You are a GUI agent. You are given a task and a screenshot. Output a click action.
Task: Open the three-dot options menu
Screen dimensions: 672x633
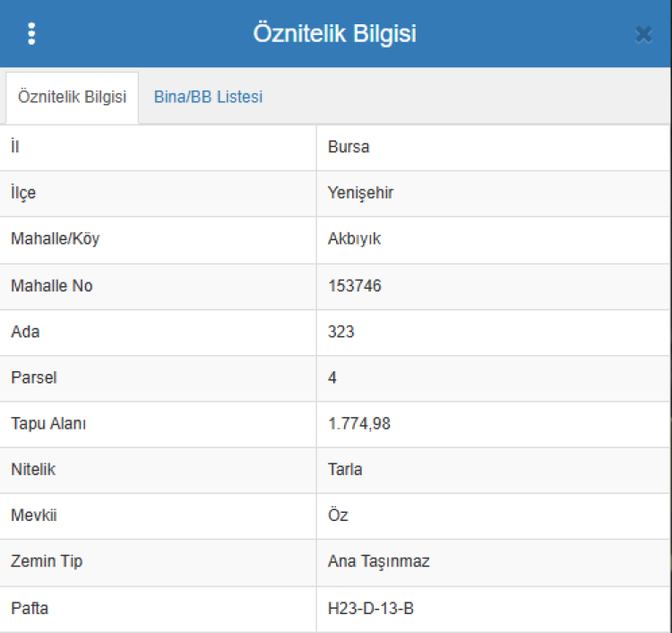coord(32,34)
